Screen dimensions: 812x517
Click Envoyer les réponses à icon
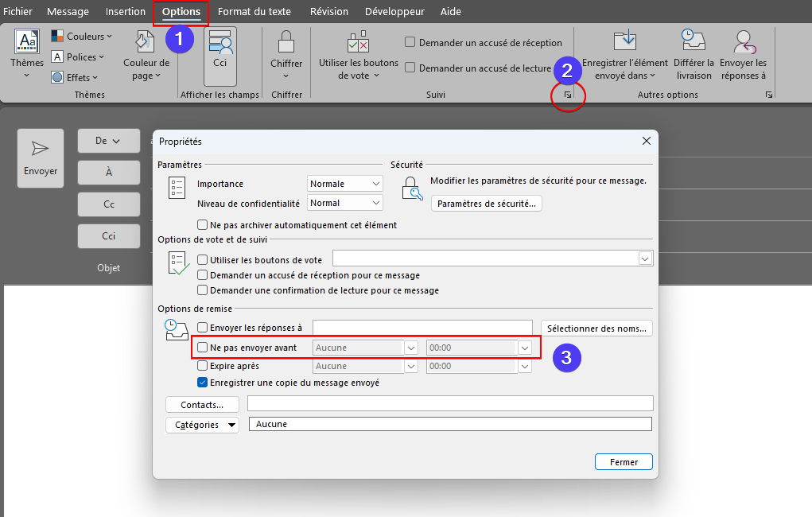click(x=744, y=41)
